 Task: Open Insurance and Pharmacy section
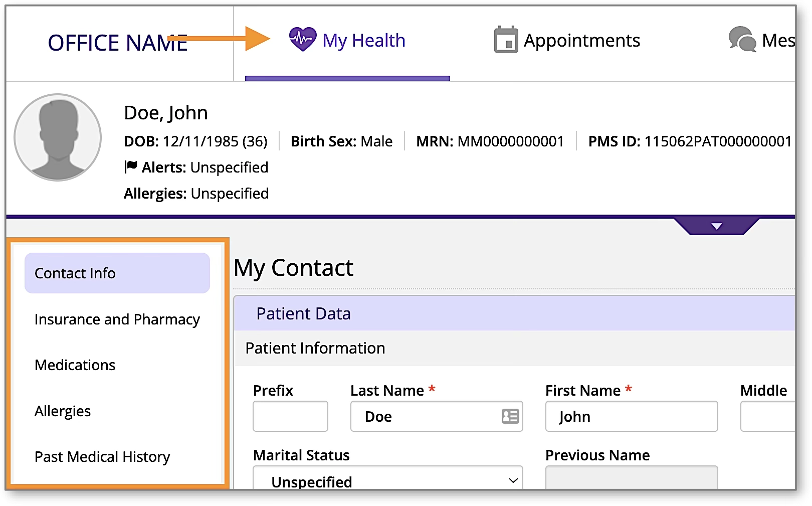click(x=117, y=319)
